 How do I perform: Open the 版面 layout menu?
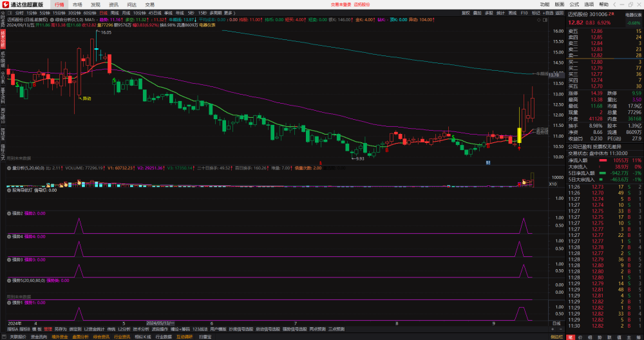click(x=560, y=5)
